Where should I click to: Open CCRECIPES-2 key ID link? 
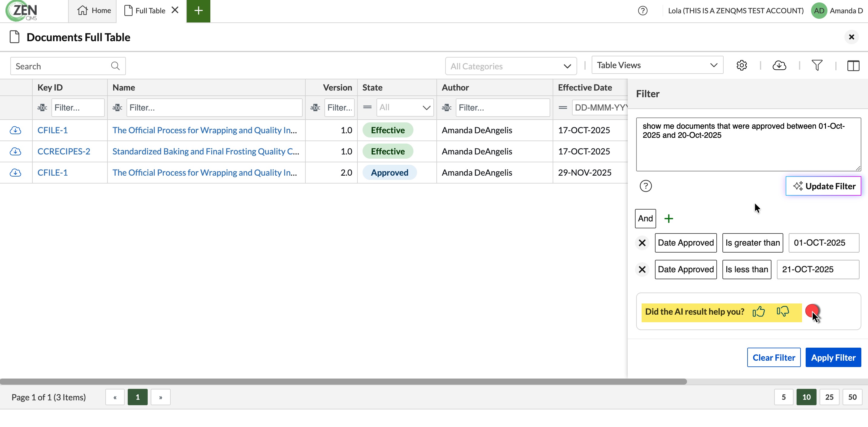(64, 151)
